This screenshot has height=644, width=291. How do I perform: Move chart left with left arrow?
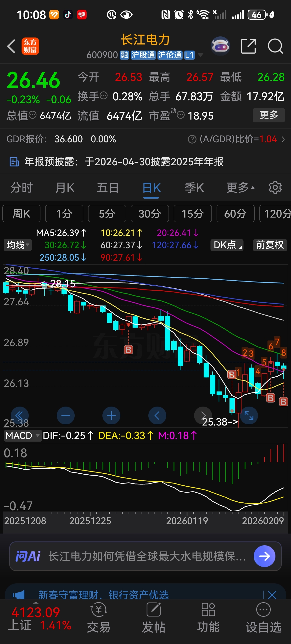(157, 415)
